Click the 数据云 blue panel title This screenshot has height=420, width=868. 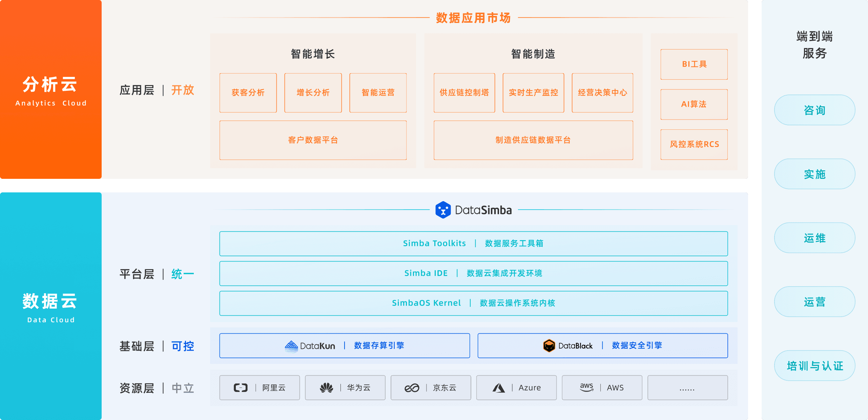click(50, 301)
